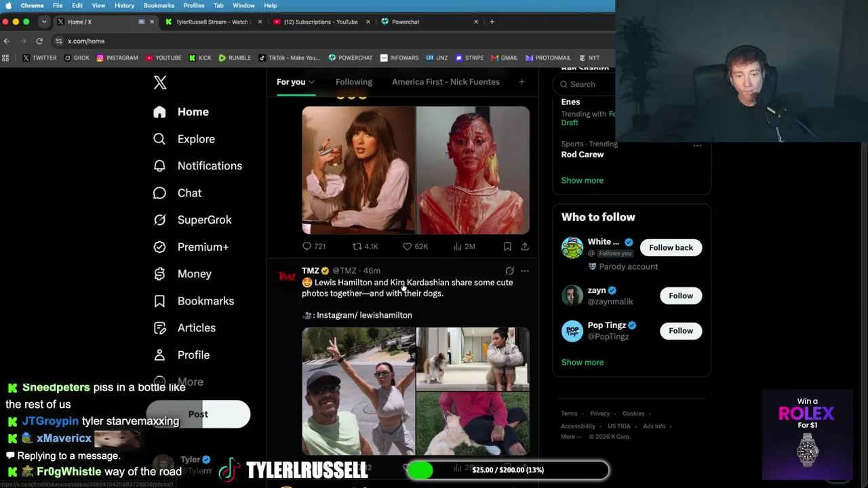The width and height of the screenshot is (868, 488).
Task: Follow zayn from Who to follow
Action: pyautogui.click(x=681, y=296)
